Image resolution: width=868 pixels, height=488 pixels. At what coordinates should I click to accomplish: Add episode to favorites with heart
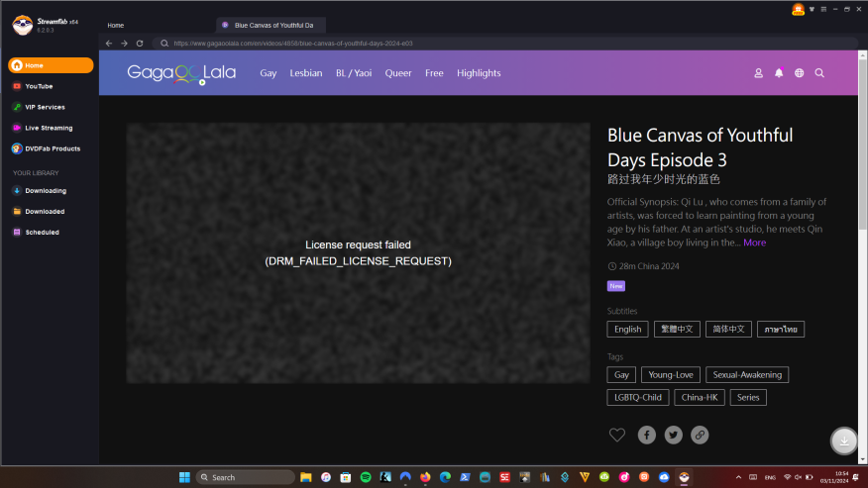pos(617,435)
